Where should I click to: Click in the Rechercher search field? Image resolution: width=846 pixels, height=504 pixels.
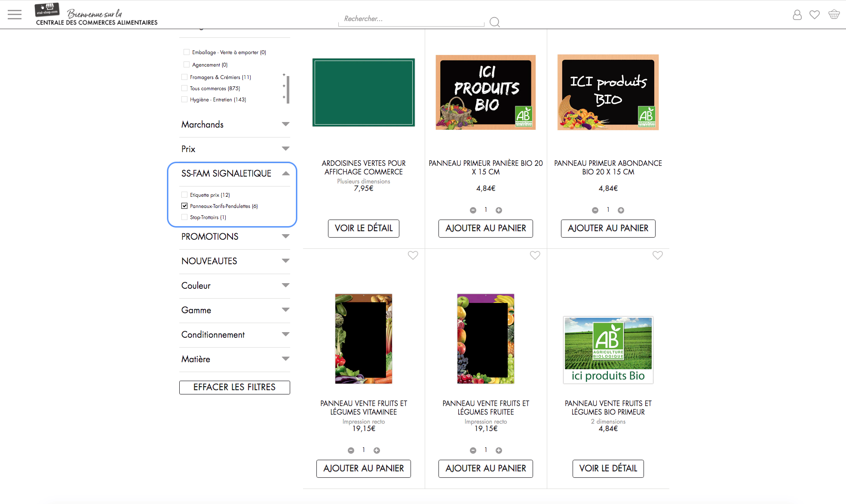(411, 19)
